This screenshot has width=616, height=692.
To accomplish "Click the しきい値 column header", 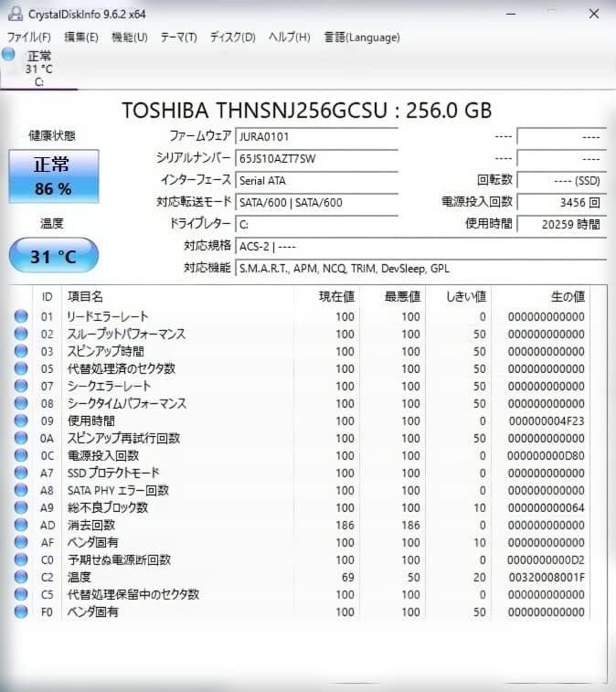I will click(459, 296).
